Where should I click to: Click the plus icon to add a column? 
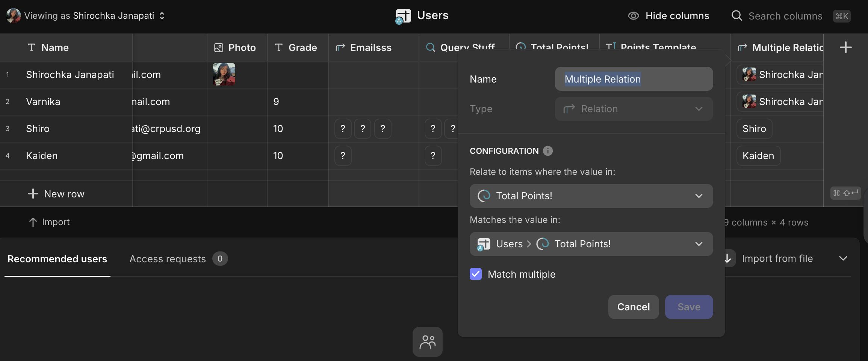pos(845,47)
